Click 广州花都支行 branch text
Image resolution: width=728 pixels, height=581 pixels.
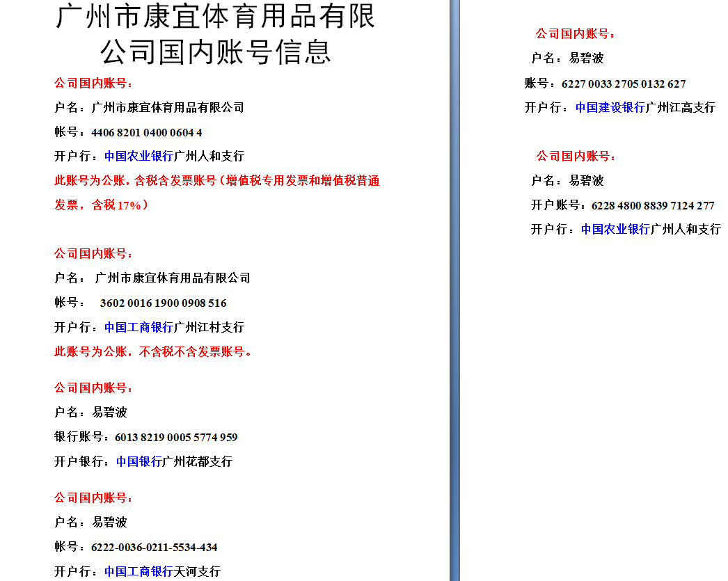[x=197, y=462]
